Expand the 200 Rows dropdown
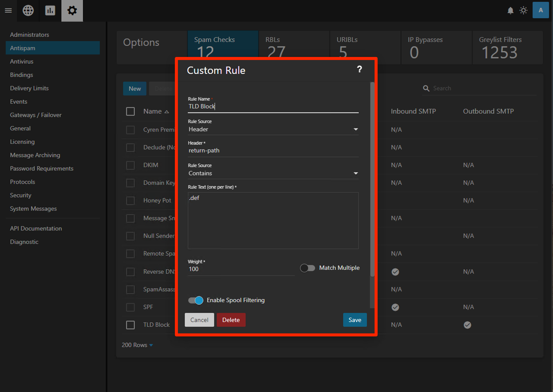Viewport: 553px width, 392px height. (137, 345)
